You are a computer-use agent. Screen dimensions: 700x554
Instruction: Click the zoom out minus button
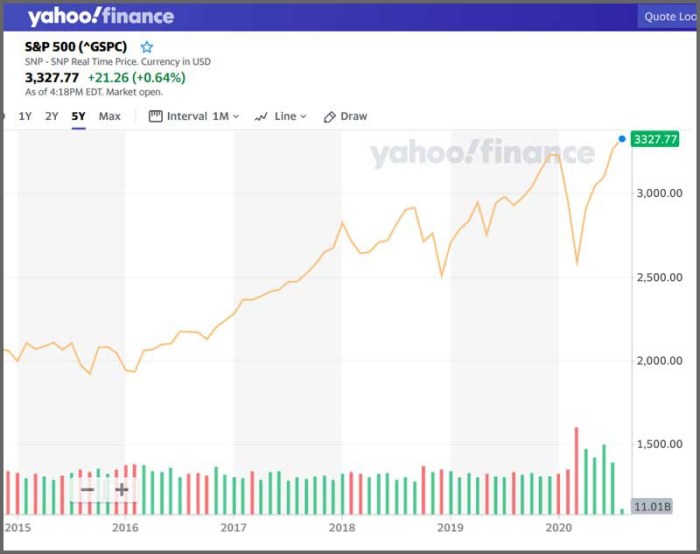pos(88,490)
